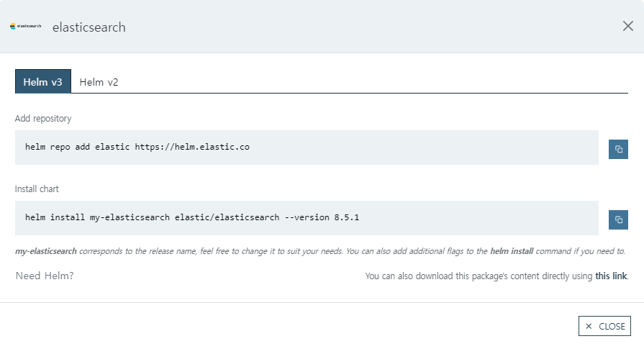Click the CLOSE button at bottom
The height and width of the screenshot is (349, 644).
[604, 326]
